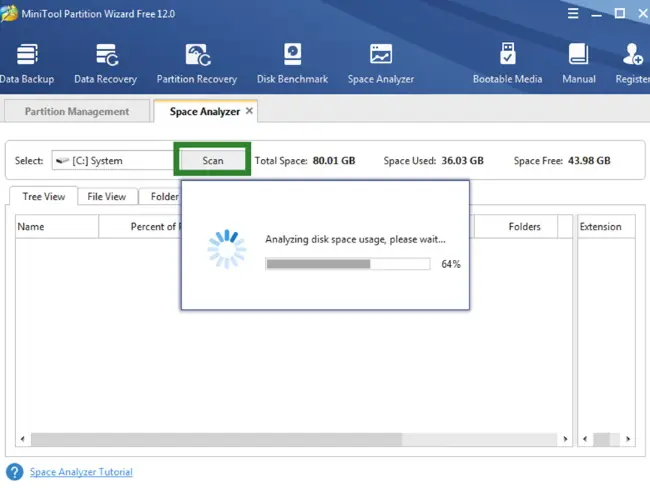Image resolution: width=650 pixels, height=488 pixels.
Task: Switch to Partition Management tab
Action: 77,111
